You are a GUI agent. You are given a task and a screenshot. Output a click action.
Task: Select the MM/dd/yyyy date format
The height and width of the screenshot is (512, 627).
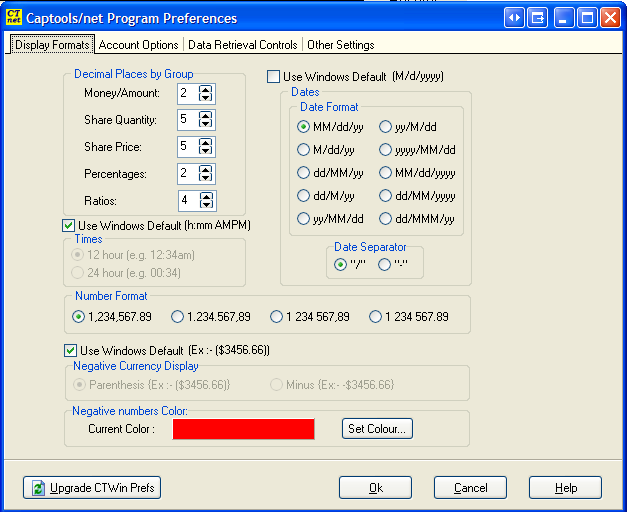tap(385, 173)
